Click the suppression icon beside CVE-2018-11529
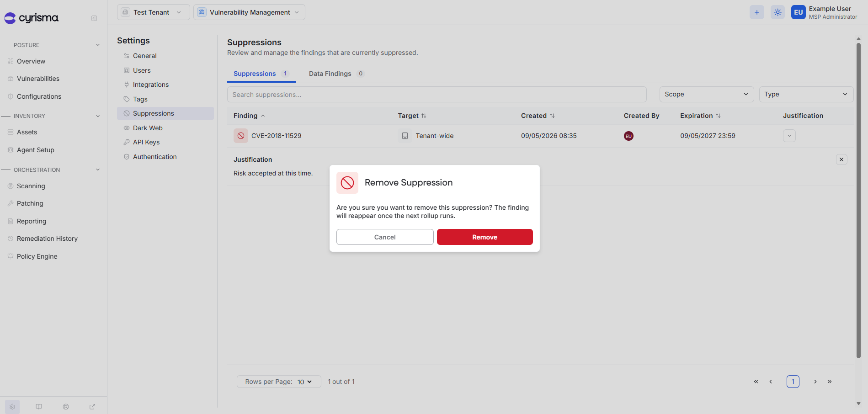This screenshot has width=868, height=414. (x=241, y=136)
